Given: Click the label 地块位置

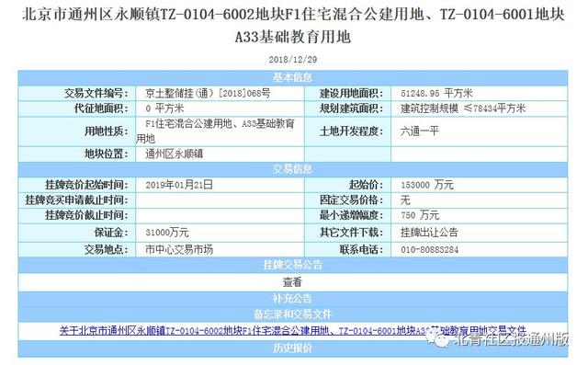Looking at the screenshot, I should click(106, 154).
